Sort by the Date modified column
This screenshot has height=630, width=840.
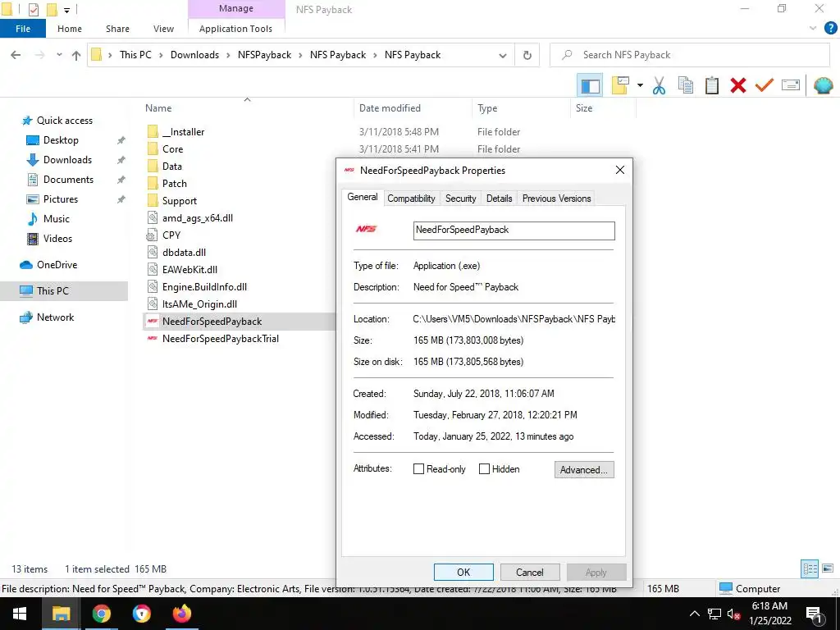click(x=390, y=108)
